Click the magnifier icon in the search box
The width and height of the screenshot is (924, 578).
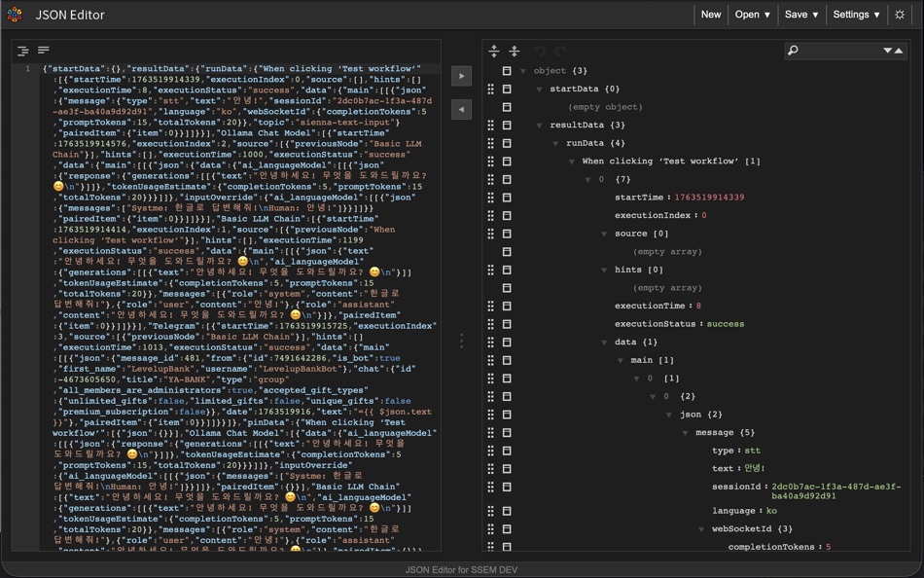[791, 51]
